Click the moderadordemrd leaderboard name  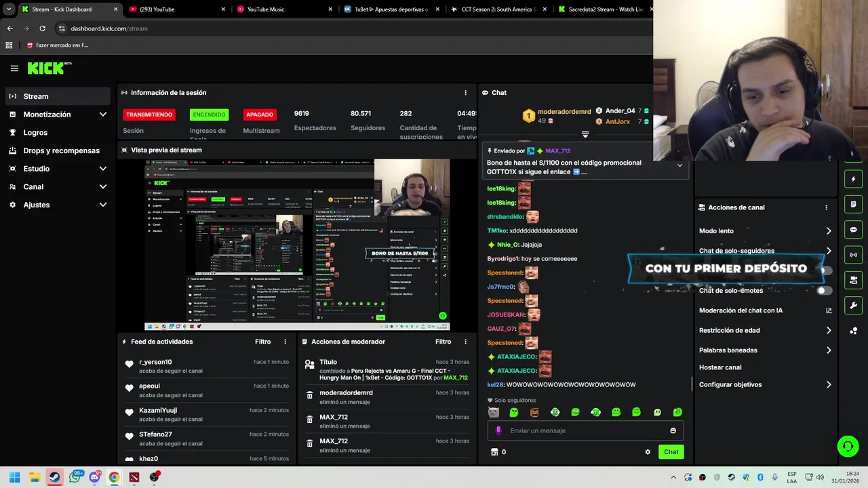click(564, 112)
